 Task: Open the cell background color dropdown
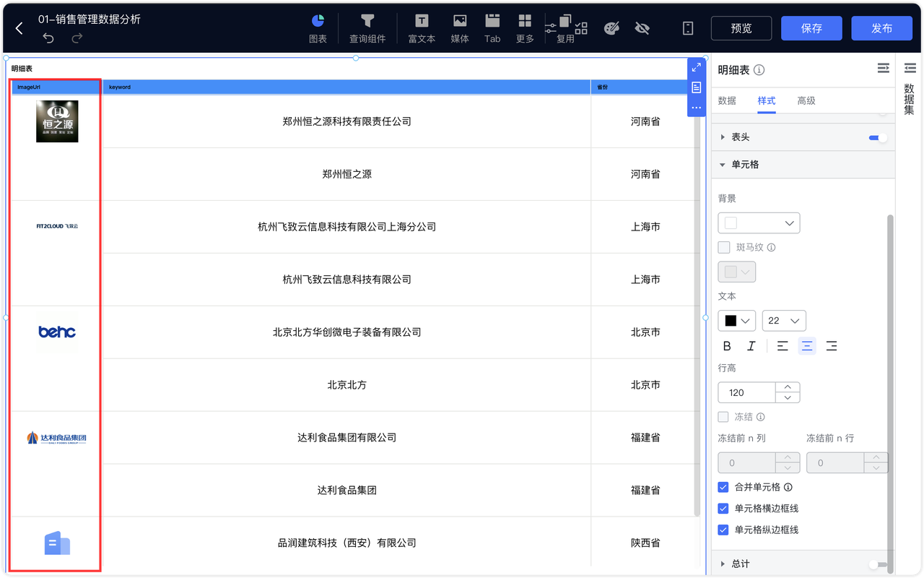point(759,223)
